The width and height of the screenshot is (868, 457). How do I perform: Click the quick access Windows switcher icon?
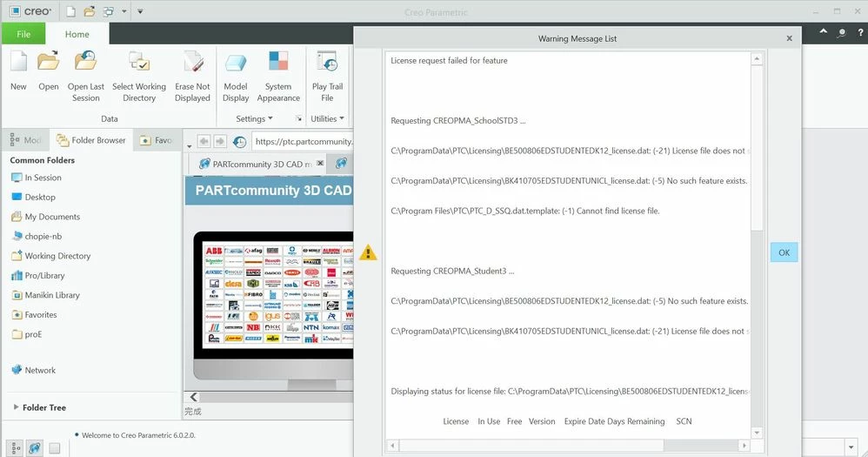coord(109,11)
